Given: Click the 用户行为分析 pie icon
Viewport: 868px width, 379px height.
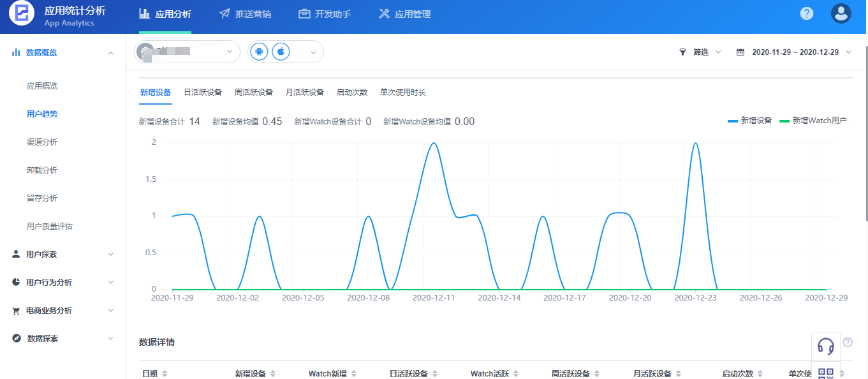Looking at the screenshot, I should [x=17, y=282].
